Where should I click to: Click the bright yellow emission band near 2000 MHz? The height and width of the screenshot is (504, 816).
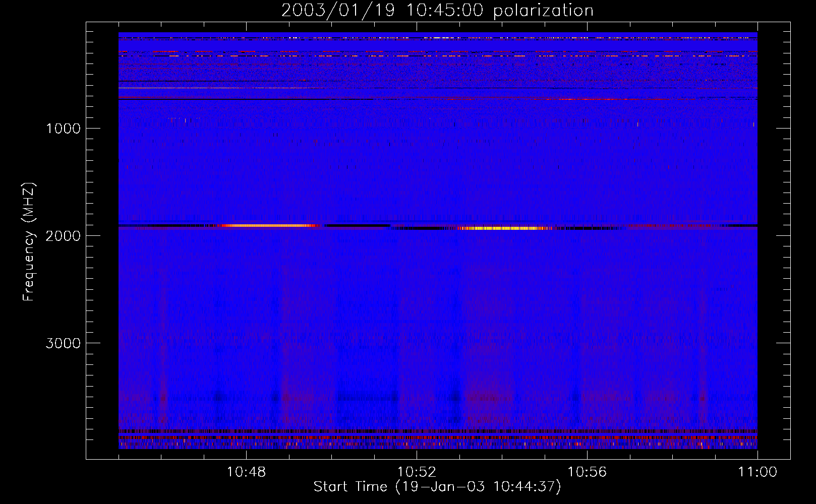coord(504,228)
